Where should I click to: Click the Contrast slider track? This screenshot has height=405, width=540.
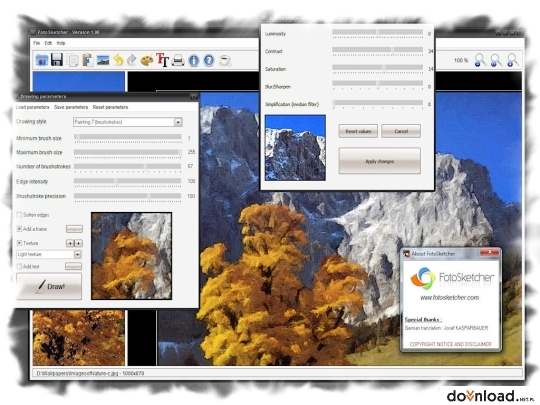coord(377,50)
